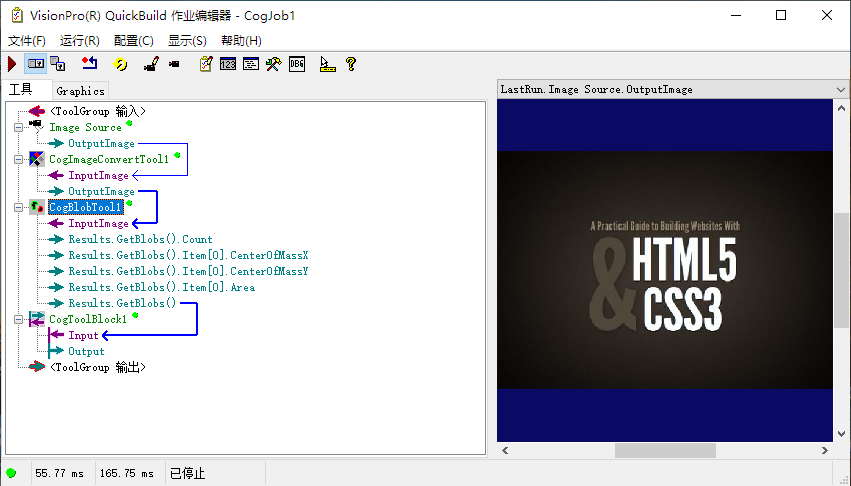Click the yellow circular reset arrow icon
This screenshot has width=851, height=486.
[120, 64]
